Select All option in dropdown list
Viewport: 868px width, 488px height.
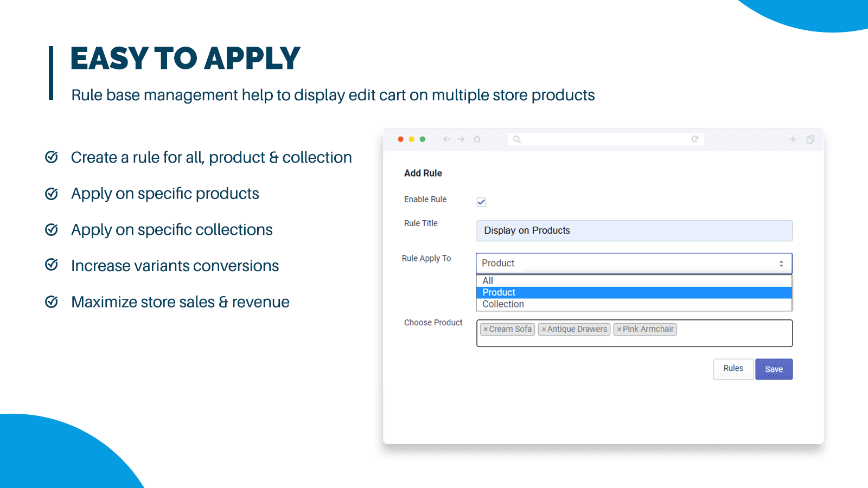click(x=488, y=280)
